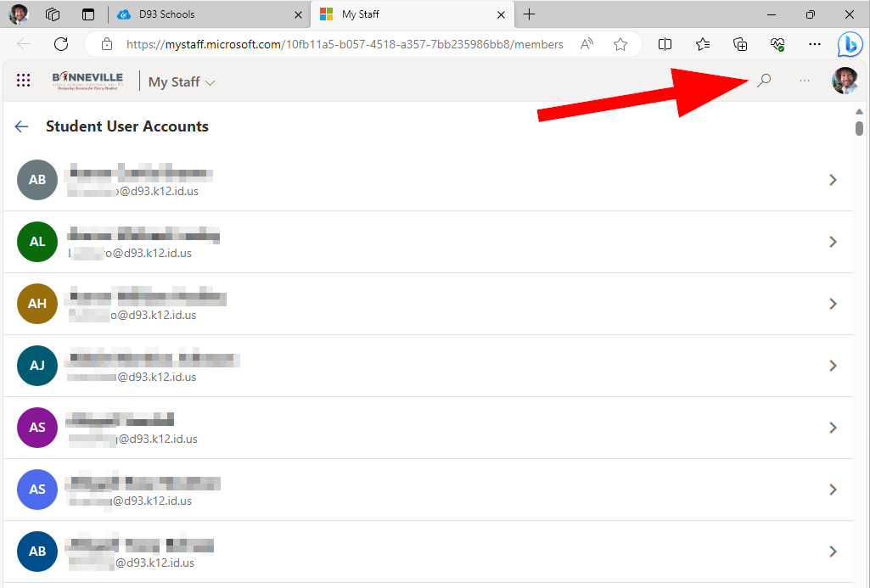Open the app launcher grid in My Staff
The image size is (870, 588).
coord(23,80)
